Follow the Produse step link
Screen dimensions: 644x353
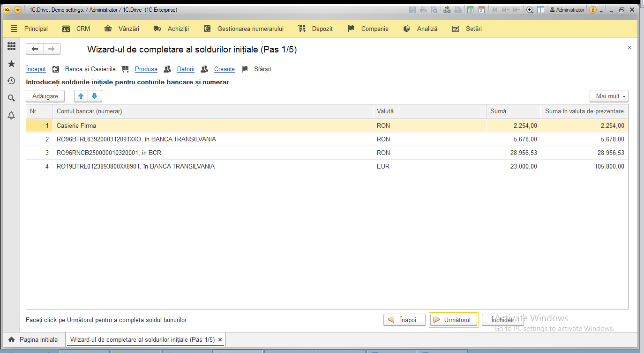146,69
